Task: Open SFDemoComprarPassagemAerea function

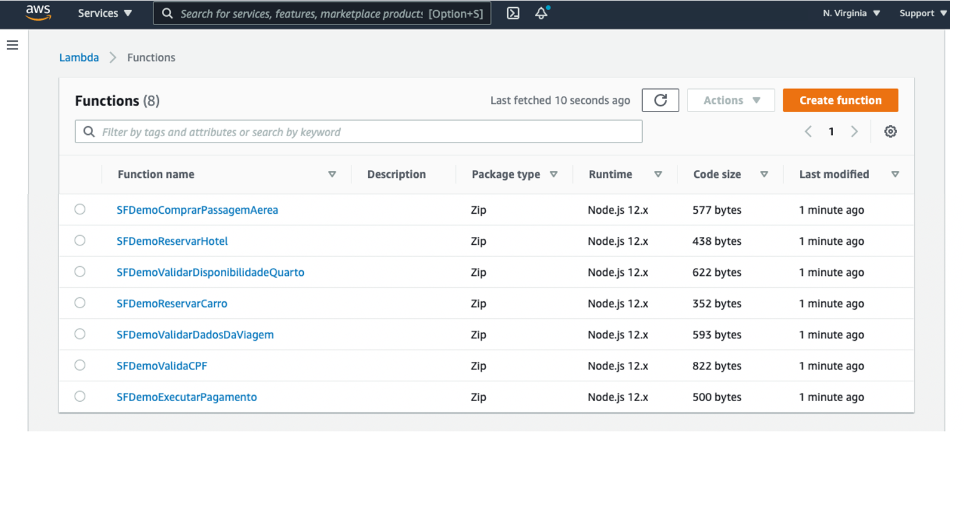Action: tap(198, 210)
